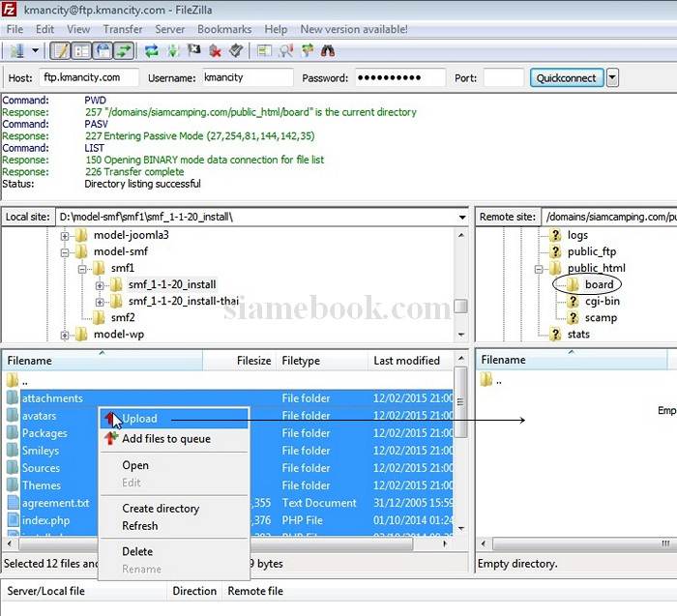Screen dimensions: 677x616
Task: Click the question mark icon beside cgi-bin
Action: point(573,302)
